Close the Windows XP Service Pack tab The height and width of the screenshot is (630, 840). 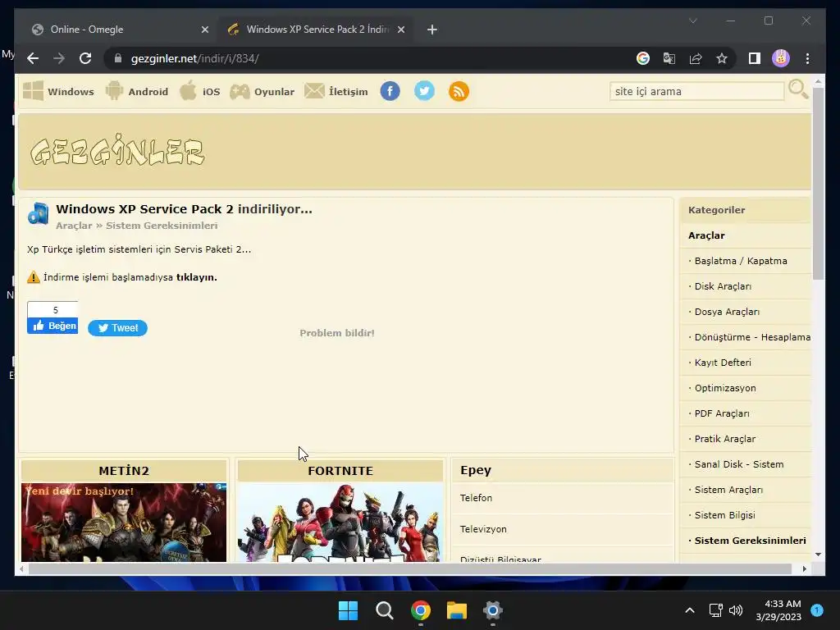point(400,30)
